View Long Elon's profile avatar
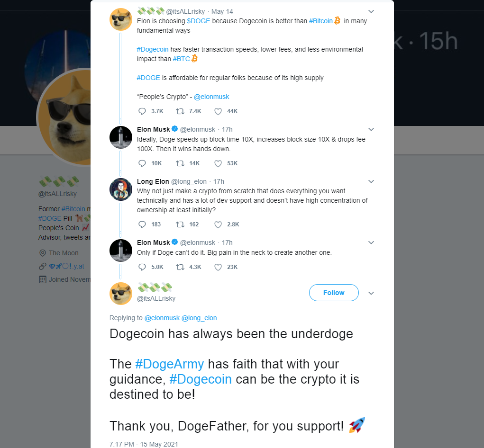This screenshot has height=448, width=484. pos(121,189)
